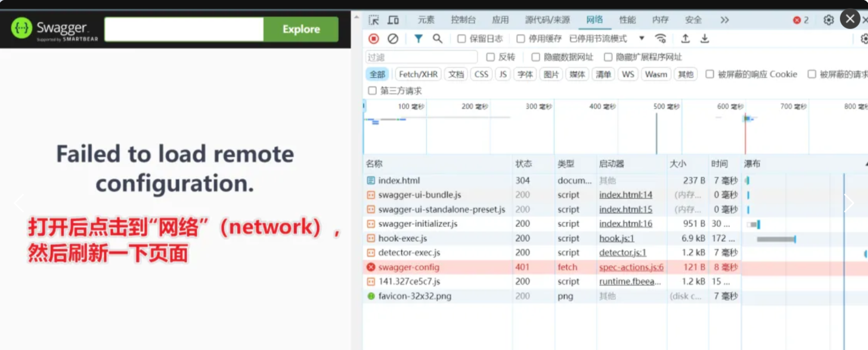Viewport: 868px width, 350px height.
Task: Click the Explore button
Action: pos(301,29)
